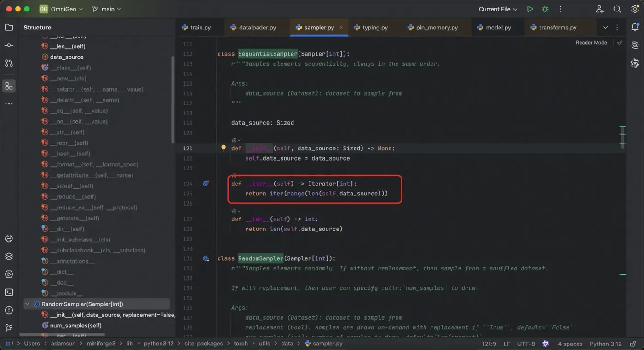Open UTF-8 encoding selector
Viewport: 644px width, 350px height.
(x=526, y=344)
